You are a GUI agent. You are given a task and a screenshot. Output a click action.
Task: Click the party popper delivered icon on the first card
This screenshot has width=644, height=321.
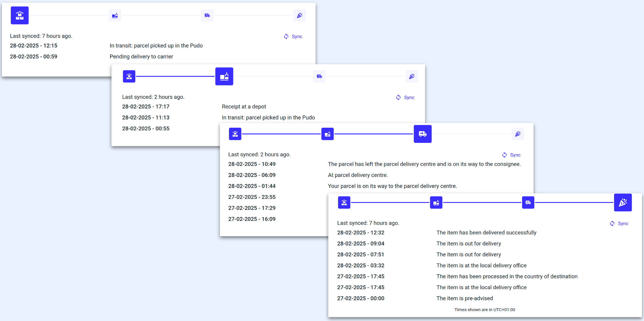point(300,15)
